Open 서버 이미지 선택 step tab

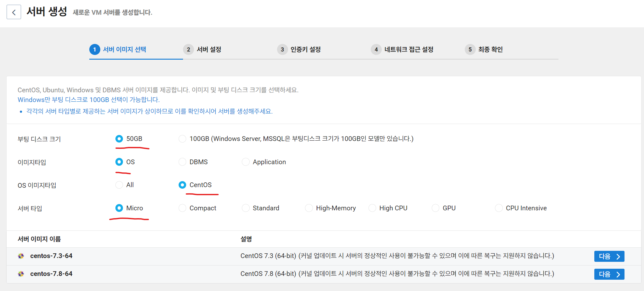(x=125, y=49)
